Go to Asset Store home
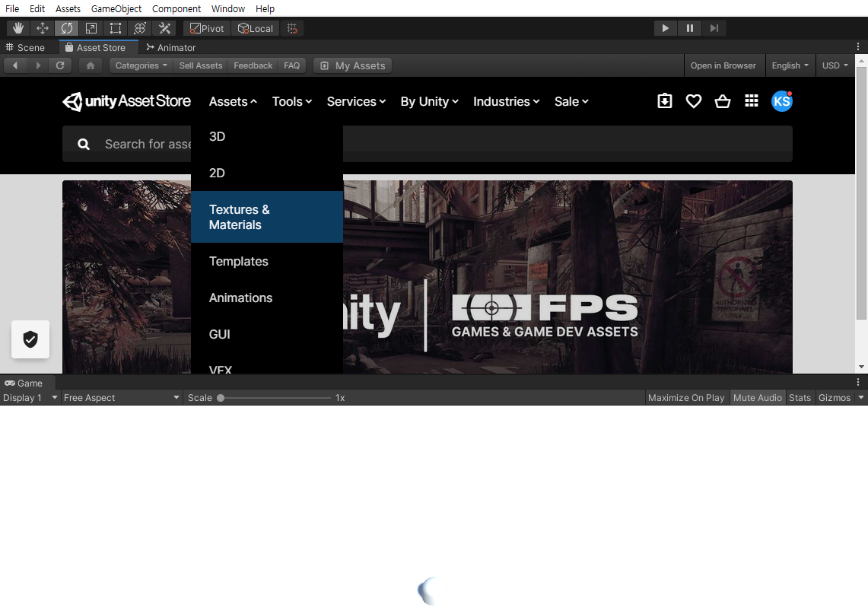The width and height of the screenshot is (868, 611). pyautogui.click(x=91, y=65)
